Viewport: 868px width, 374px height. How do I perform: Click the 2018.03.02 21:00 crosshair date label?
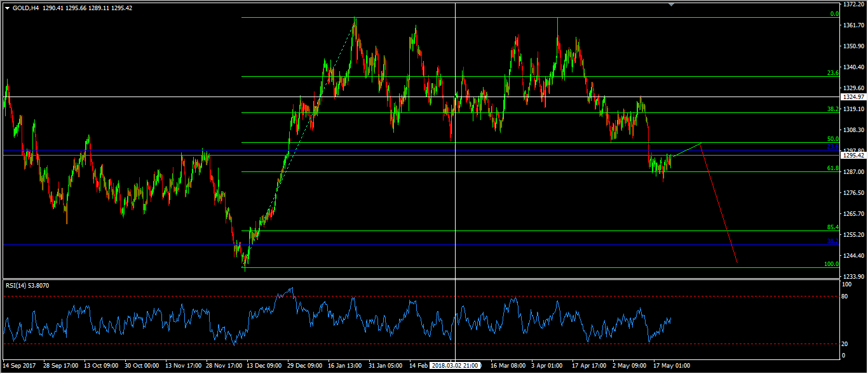point(455,366)
